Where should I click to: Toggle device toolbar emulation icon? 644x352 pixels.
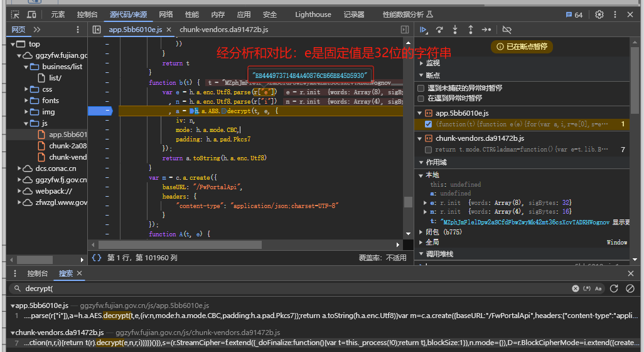31,14
